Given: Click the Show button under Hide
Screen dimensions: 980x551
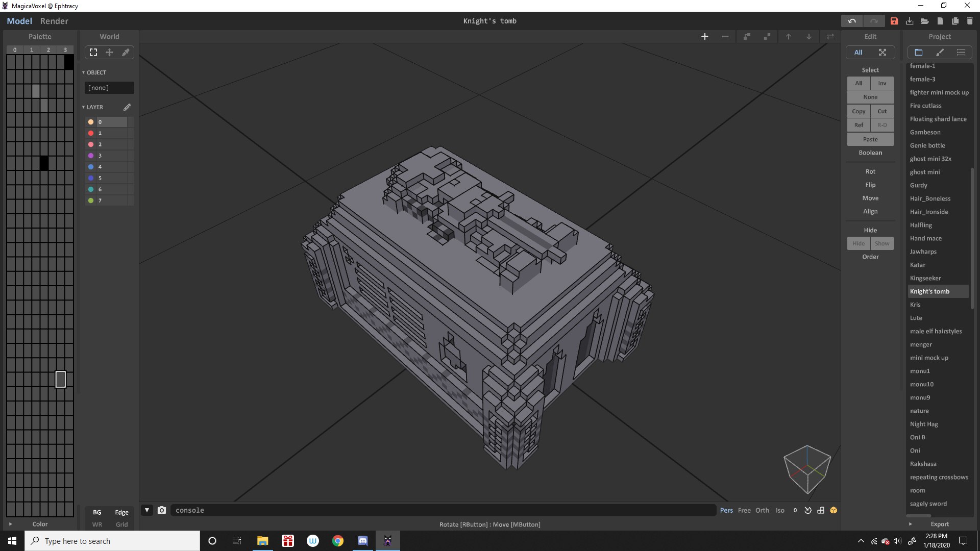Looking at the screenshot, I should (x=882, y=243).
